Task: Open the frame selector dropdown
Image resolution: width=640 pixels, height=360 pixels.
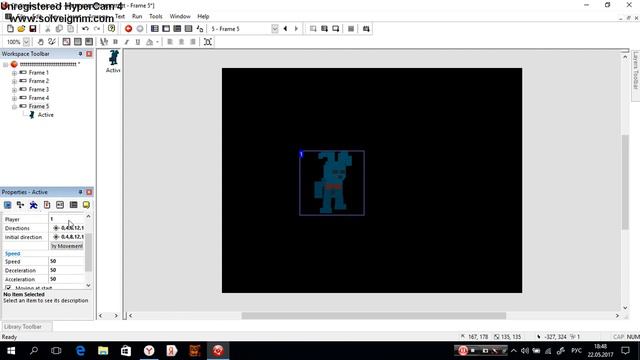Action: 275,29
